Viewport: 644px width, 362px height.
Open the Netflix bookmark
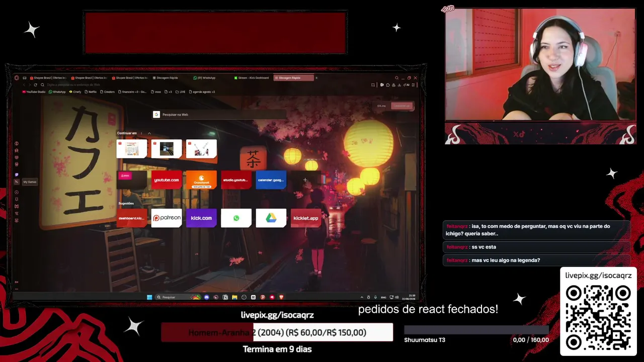(x=91, y=92)
